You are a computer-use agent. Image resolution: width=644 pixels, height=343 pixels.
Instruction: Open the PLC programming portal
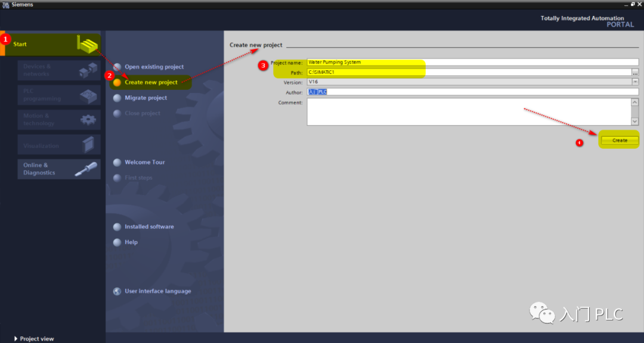[x=58, y=95]
